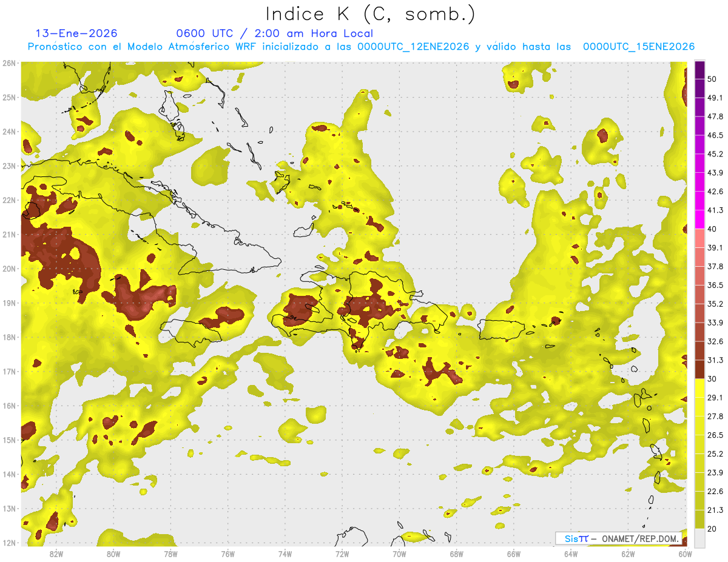
Task: Click the 66W longitude label
Action: point(514,554)
